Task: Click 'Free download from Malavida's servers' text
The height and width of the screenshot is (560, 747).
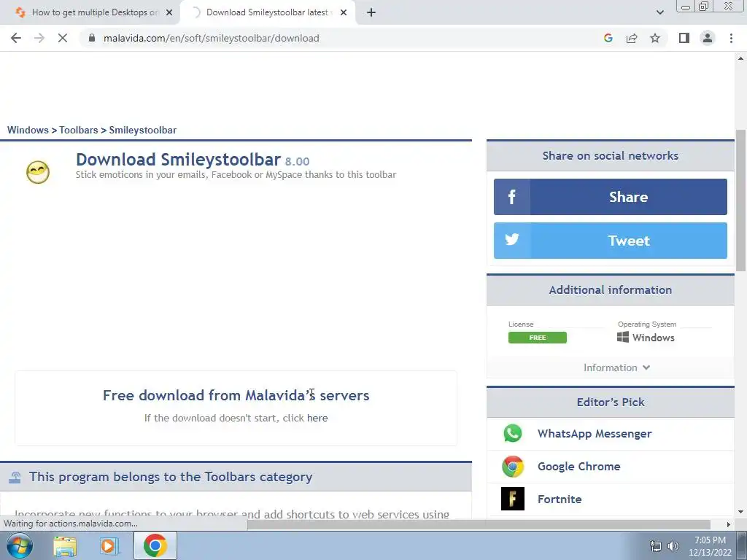Action: coord(236,395)
